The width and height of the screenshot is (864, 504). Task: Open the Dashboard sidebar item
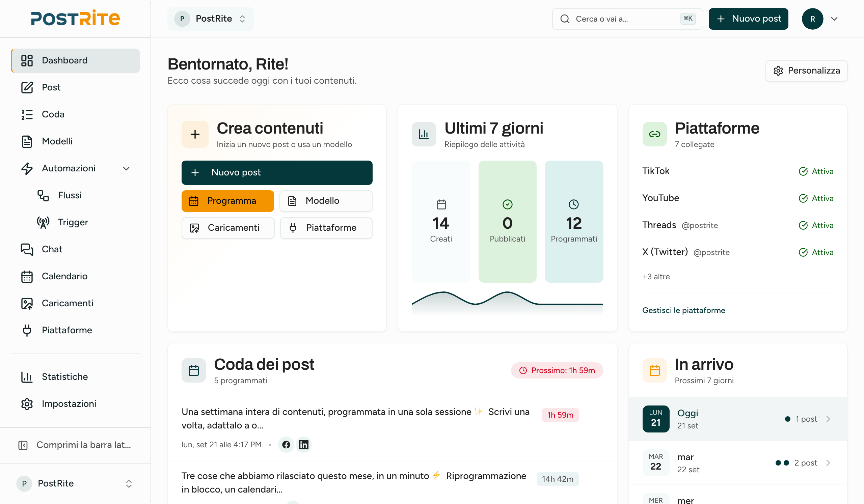tap(75, 61)
